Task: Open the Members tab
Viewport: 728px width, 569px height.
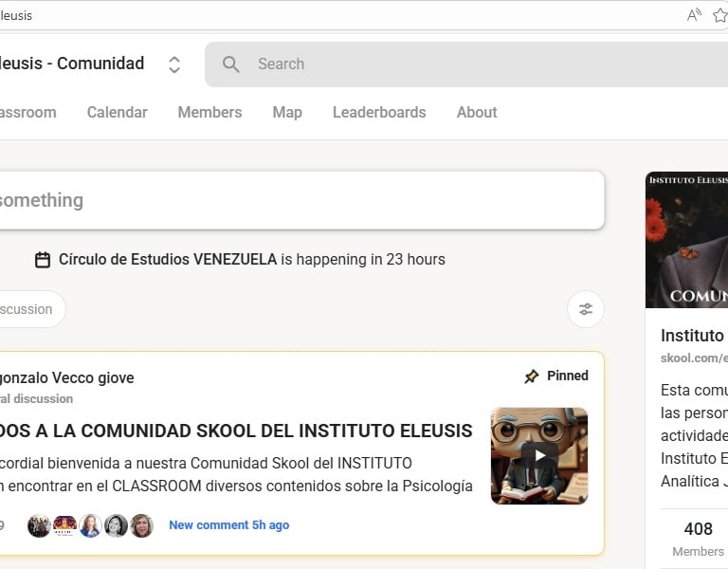Action: tap(209, 113)
